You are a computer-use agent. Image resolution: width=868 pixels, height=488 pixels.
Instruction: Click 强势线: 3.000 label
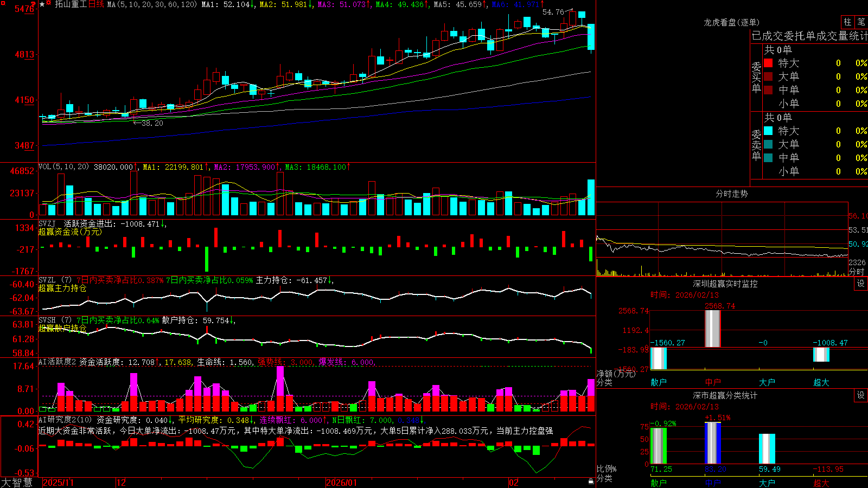pos(285,362)
